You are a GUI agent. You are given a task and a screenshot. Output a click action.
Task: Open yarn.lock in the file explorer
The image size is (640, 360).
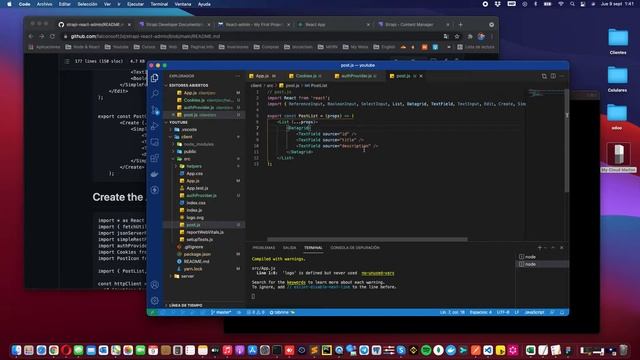pyautogui.click(x=193, y=269)
